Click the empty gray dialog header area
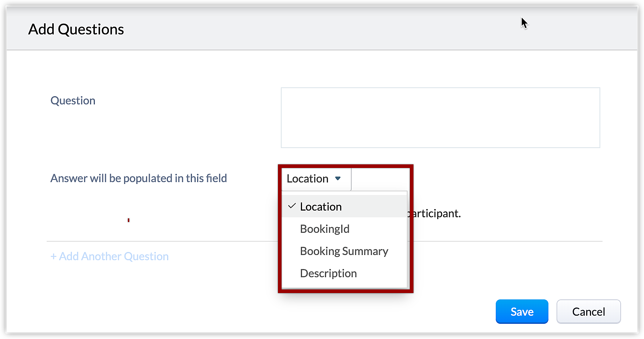 (x=333, y=29)
